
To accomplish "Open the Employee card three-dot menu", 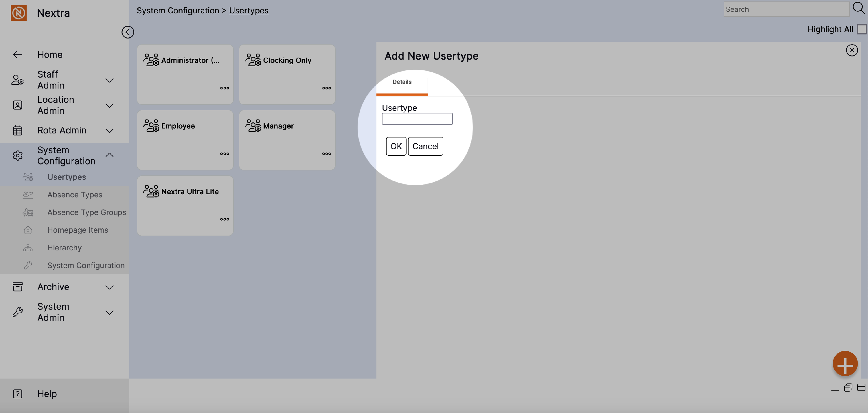I will pos(225,154).
